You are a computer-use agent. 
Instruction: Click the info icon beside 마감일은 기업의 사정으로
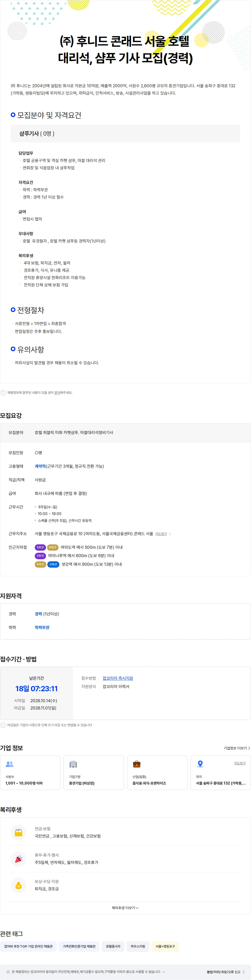click(x=3, y=725)
